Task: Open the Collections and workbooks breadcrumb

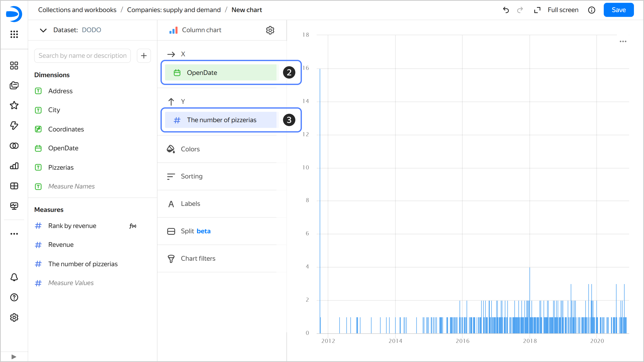Action: coord(77,10)
